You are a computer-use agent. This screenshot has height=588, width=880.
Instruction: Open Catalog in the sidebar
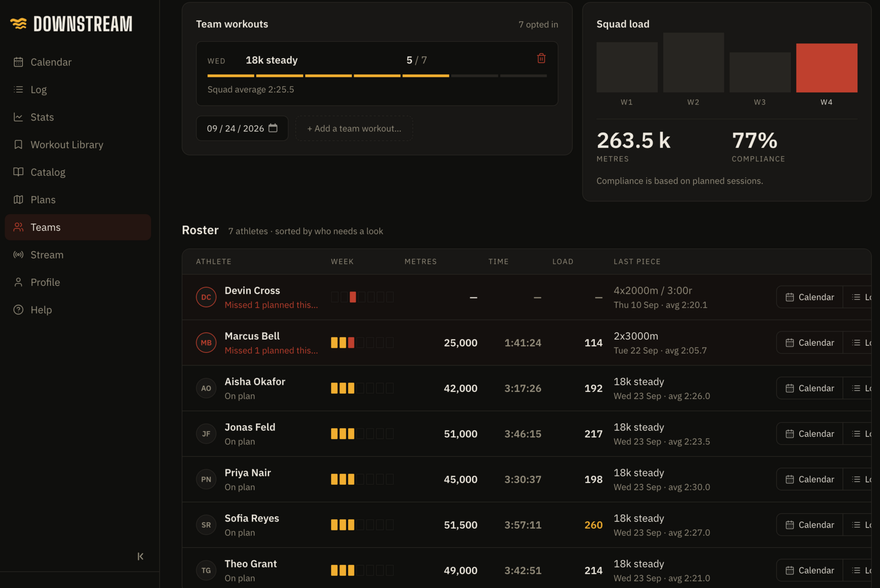pyautogui.click(x=78, y=172)
